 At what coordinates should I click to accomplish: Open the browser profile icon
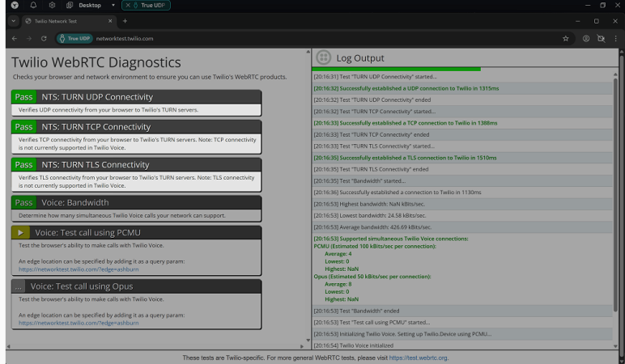pyautogui.click(x=585, y=38)
